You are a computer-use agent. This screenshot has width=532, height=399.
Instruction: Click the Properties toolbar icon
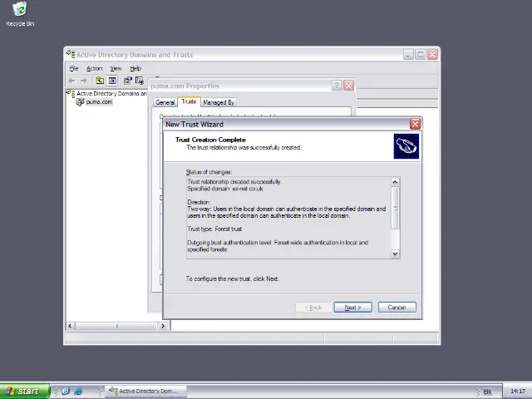click(127, 81)
